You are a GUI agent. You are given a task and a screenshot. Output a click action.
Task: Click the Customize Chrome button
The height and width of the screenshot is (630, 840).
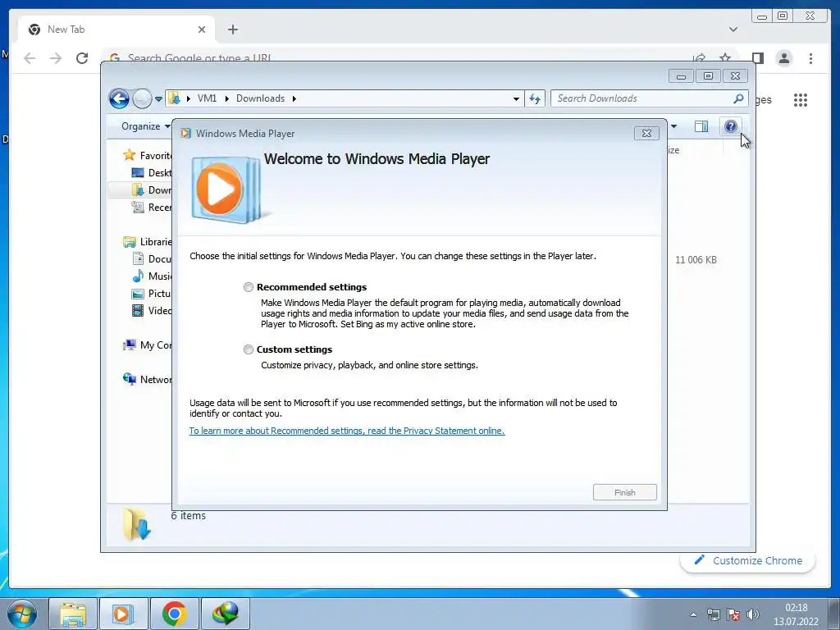748,560
